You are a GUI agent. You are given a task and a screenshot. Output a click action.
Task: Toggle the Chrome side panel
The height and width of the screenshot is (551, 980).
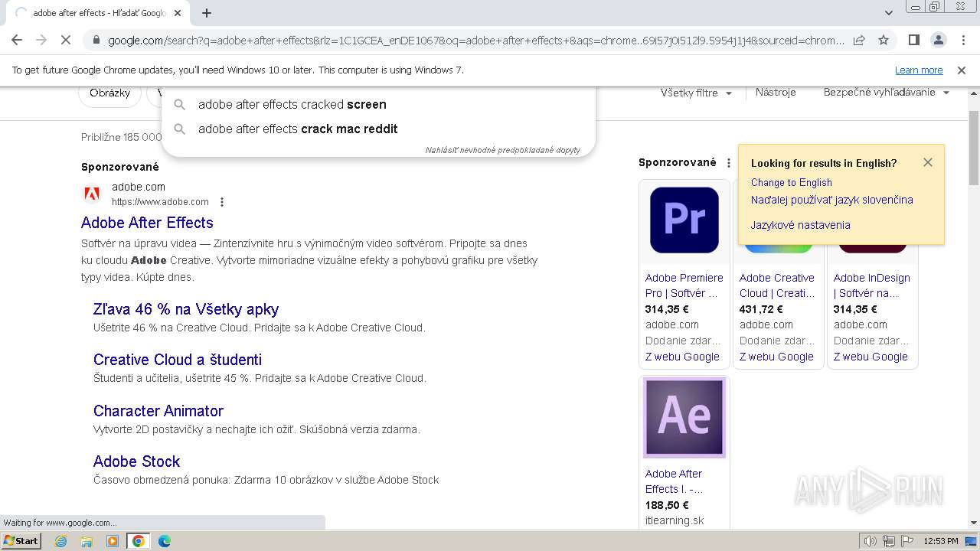coord(913,40)
